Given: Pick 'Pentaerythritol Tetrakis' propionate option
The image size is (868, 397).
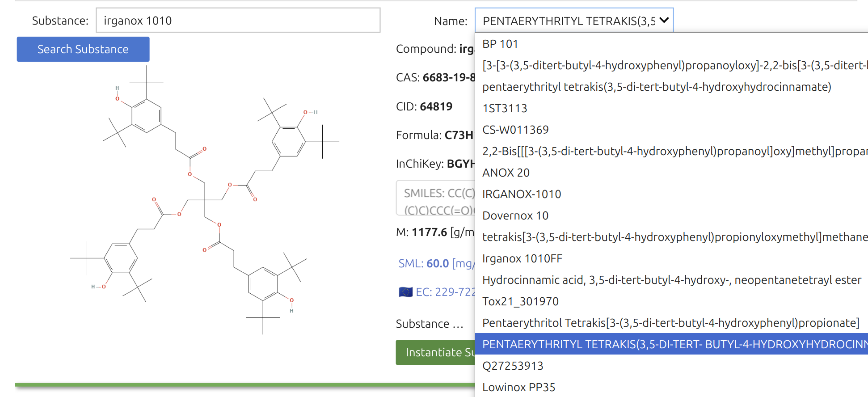Looking at the screenshot, I should 671,323.
